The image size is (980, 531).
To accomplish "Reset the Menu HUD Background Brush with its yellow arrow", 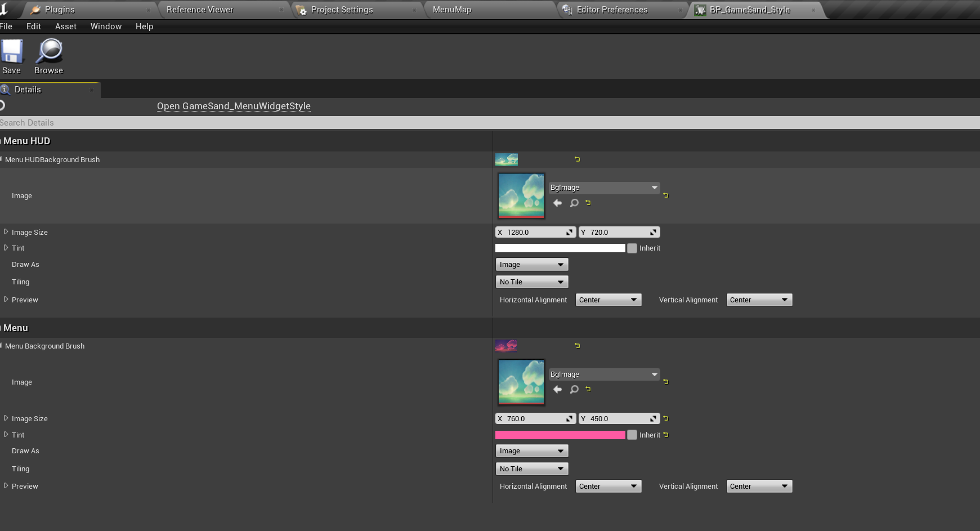I will pyautogui.click(x=576, y=159).
